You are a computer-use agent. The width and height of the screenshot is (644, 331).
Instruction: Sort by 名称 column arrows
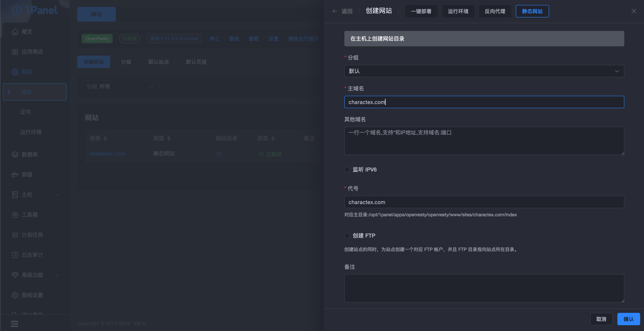[105, 138]
